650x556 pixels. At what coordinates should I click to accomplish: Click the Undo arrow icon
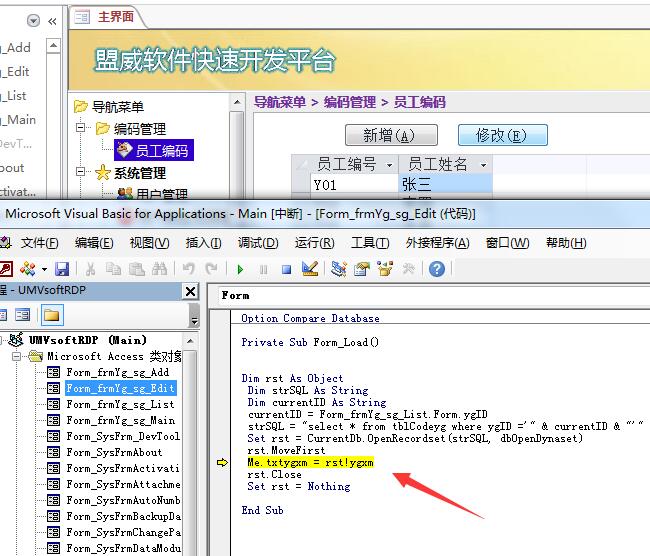[189, 270]
